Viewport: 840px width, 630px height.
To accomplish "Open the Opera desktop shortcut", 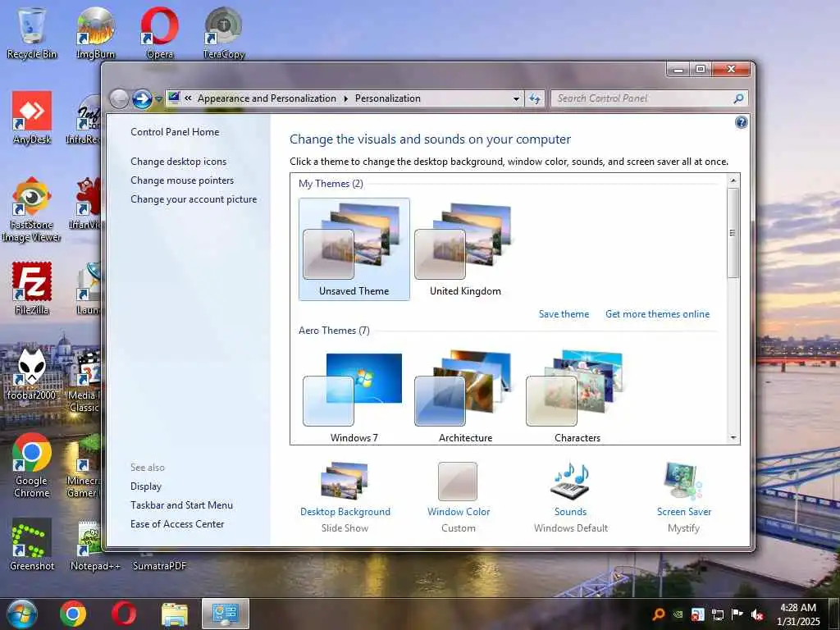I will (160, 33).
